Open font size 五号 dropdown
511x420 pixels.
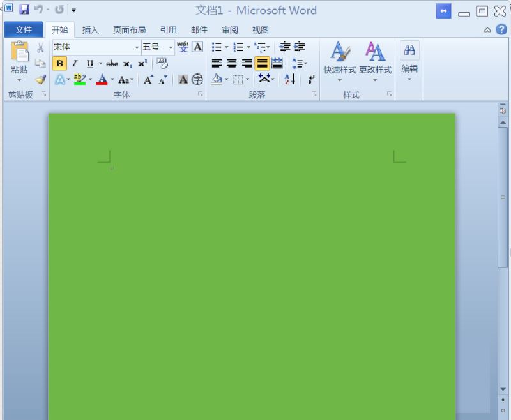(x=171, y=47)
